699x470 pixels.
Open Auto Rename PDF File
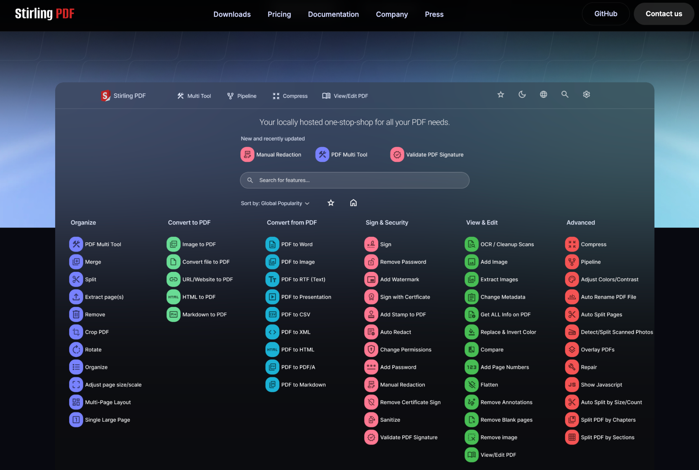(601, 297)
